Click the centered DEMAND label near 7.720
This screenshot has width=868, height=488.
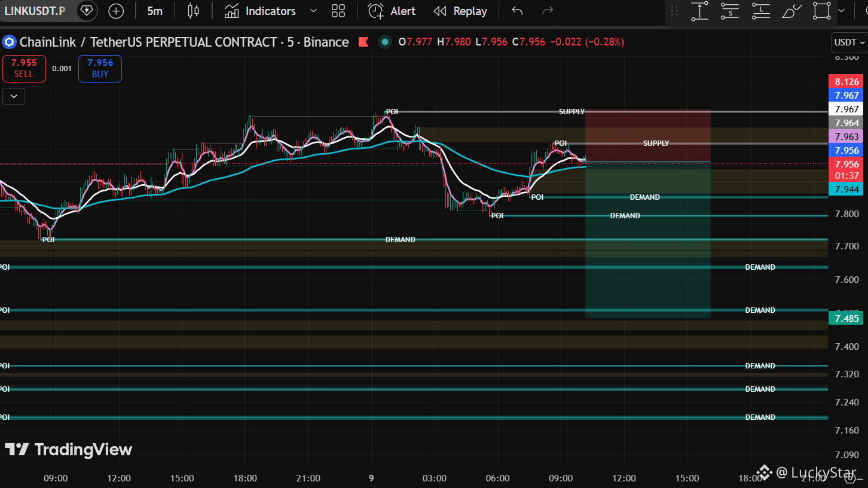(400, 240)
